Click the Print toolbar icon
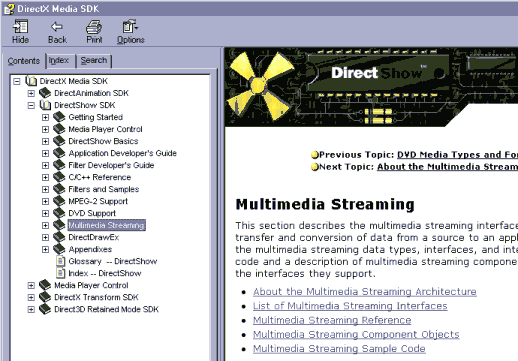The height and width of the screenshot is (361, 518). (94, 27)
